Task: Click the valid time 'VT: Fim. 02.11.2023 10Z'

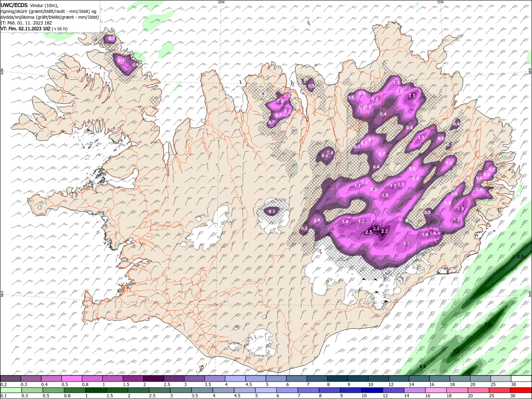Action: 25,29
